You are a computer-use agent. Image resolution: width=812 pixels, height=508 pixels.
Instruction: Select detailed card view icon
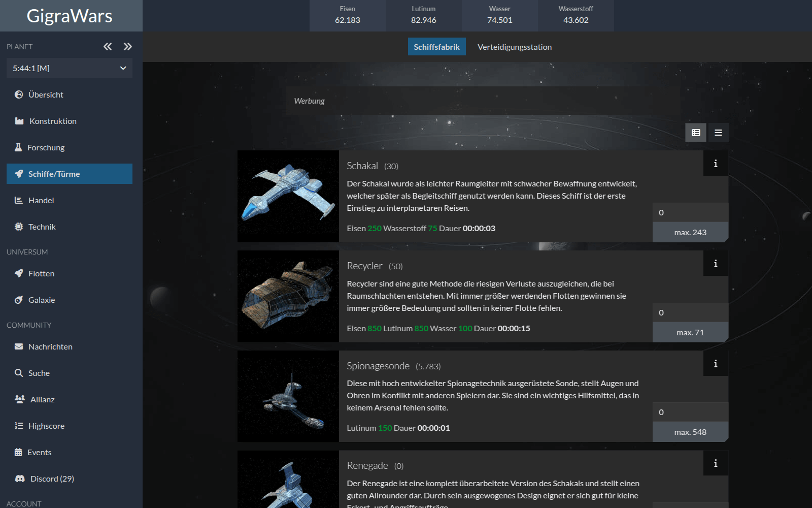pos(696,133)
